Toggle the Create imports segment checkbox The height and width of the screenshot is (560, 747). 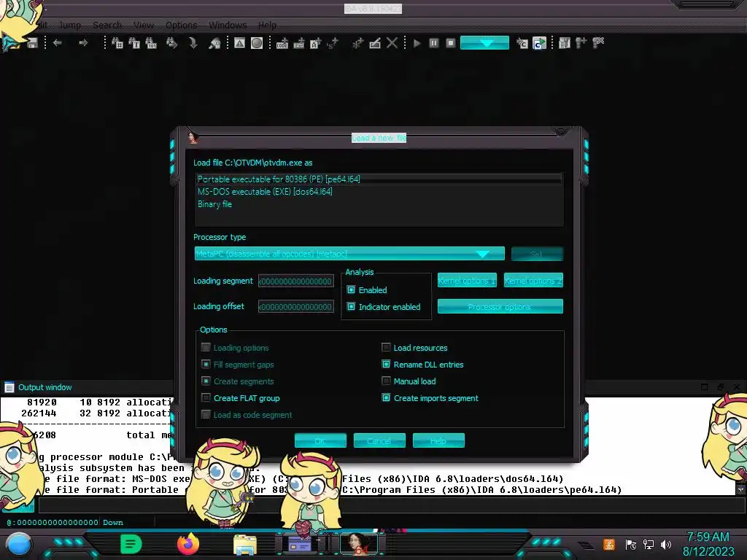click(x=386, y=397)
